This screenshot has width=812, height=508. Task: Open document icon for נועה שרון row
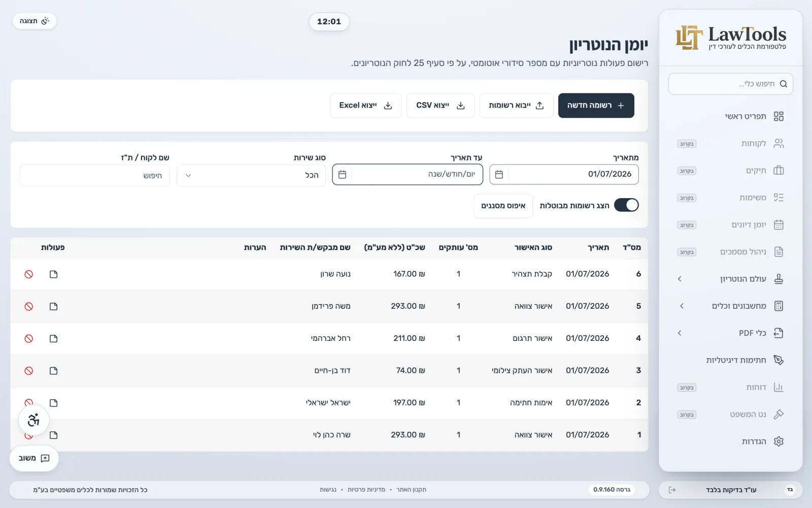click(x=53, y=274)
